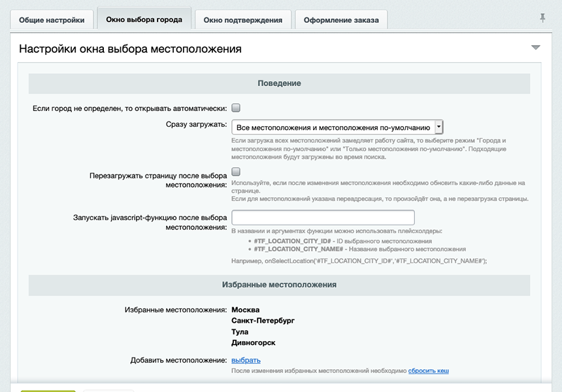Switch to the "Общие настройки" tab

51,20
